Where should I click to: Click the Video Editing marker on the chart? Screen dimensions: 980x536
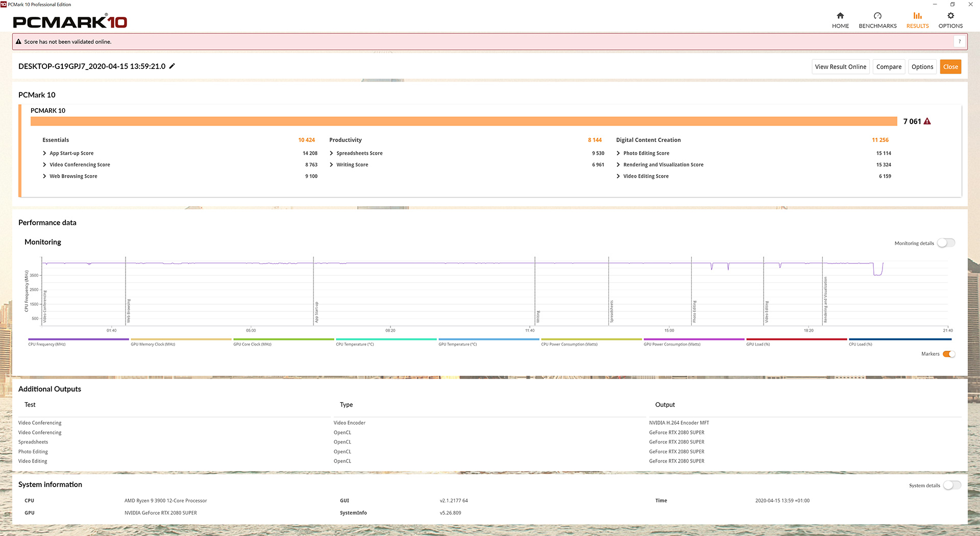point(766,311)
